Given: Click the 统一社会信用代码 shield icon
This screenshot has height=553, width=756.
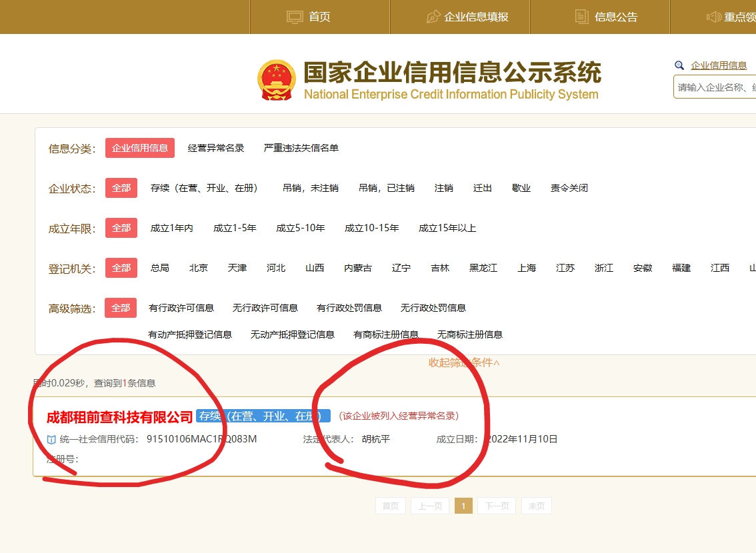Looking at the screenshot, I should click(51, 439).
